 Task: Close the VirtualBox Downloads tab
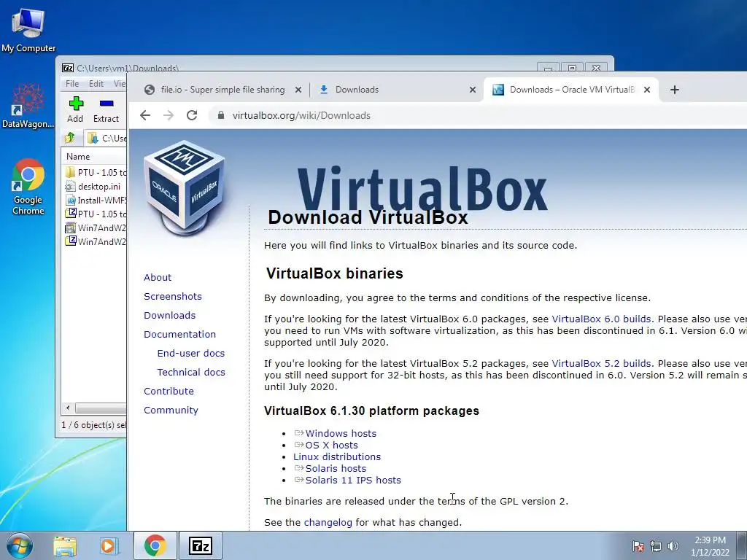(x=647, y=90)
